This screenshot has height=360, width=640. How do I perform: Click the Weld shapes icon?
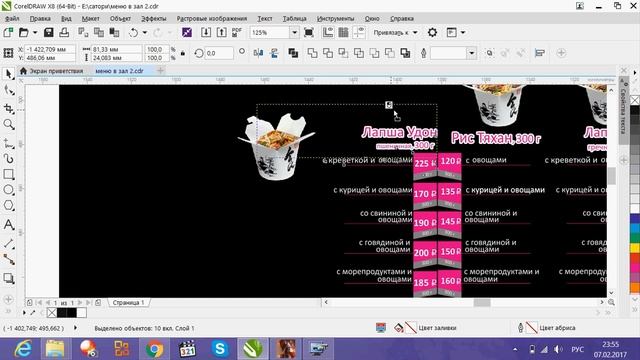(x=312, y=53)
